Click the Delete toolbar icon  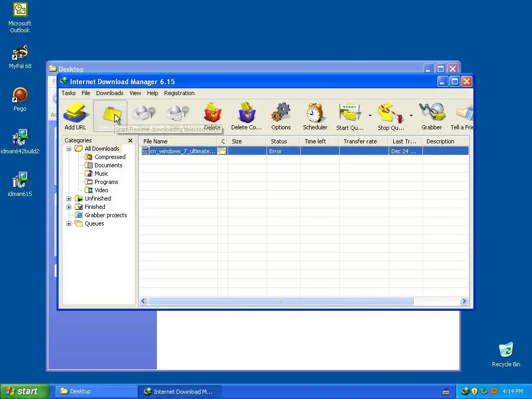pyautogui.click(x=212, y=116)
